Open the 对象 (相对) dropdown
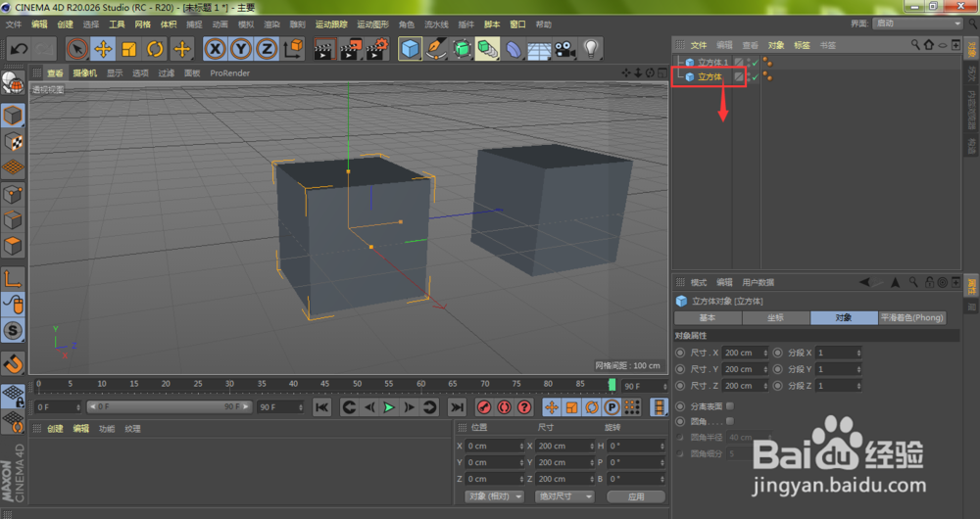Screen dimensions: 980x519 tap(494, 496)
